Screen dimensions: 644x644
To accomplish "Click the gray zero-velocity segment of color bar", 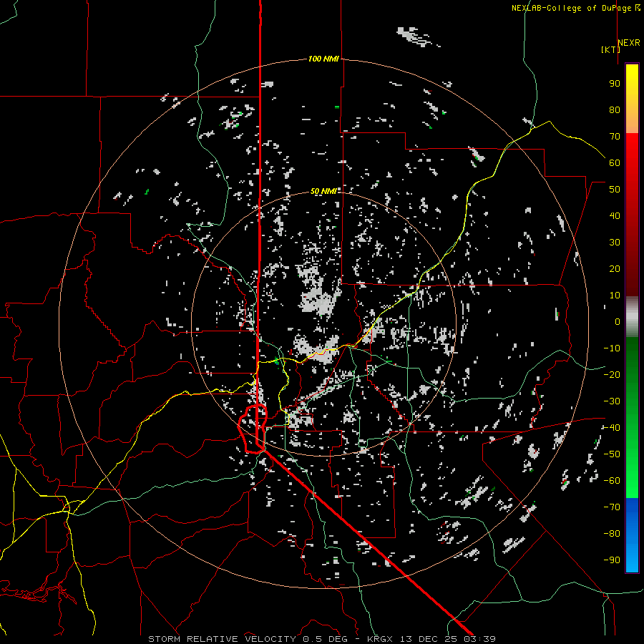I will [x=632, y=317].
